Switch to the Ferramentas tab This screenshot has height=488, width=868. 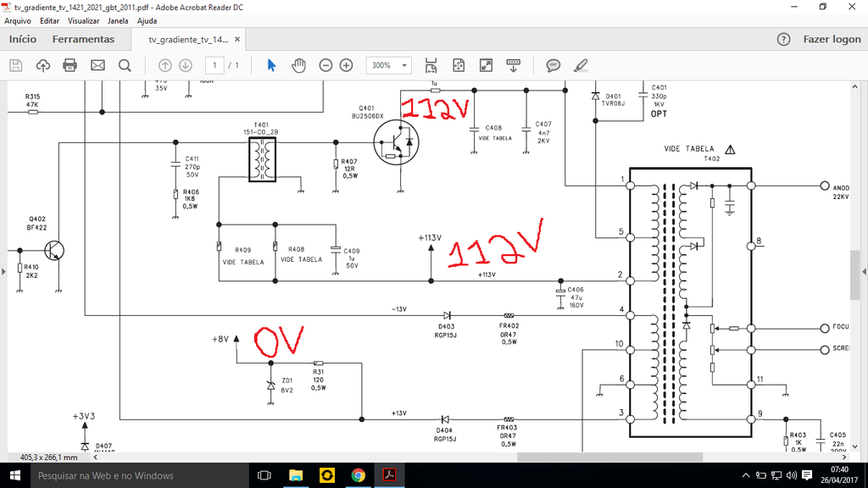[x=83, y=39]
